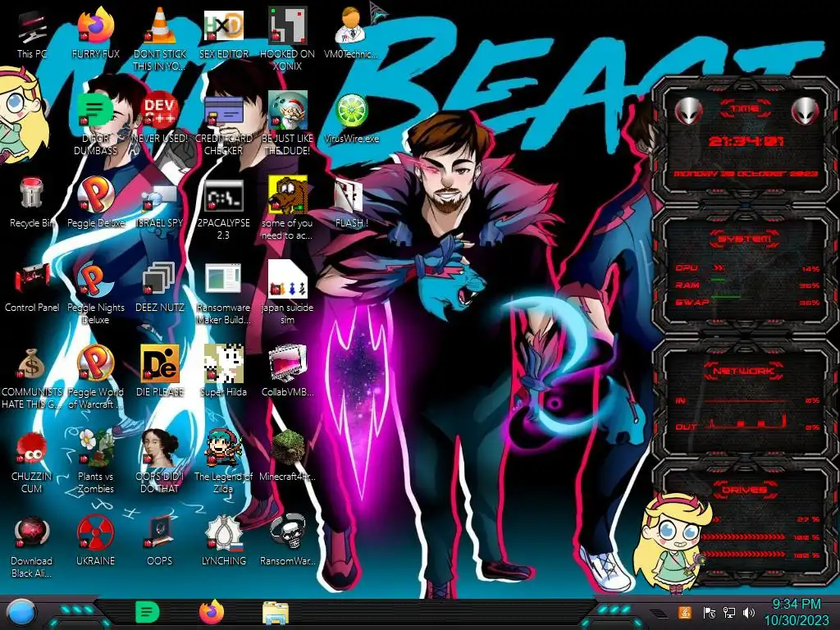Launch the Dev C++ NEVER USED! shortcut
The height and width of the screenshot is (630, 840).
click(x=160, y=118)
